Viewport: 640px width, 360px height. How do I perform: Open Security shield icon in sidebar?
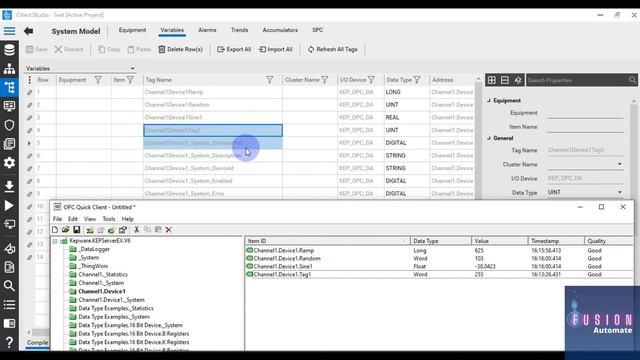click(9, 125)
